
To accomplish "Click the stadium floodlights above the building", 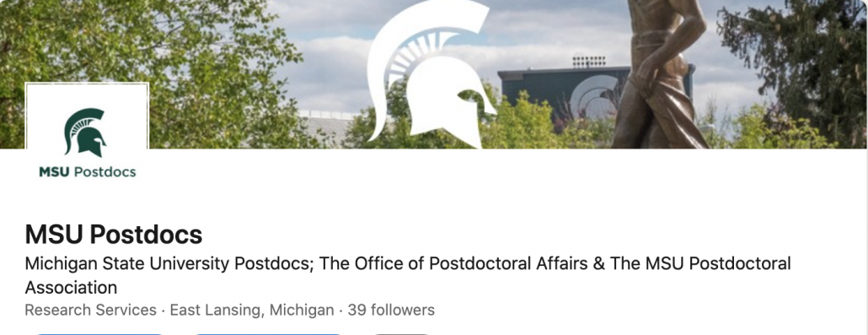I will pyautogui.click(x=588, y=61).
